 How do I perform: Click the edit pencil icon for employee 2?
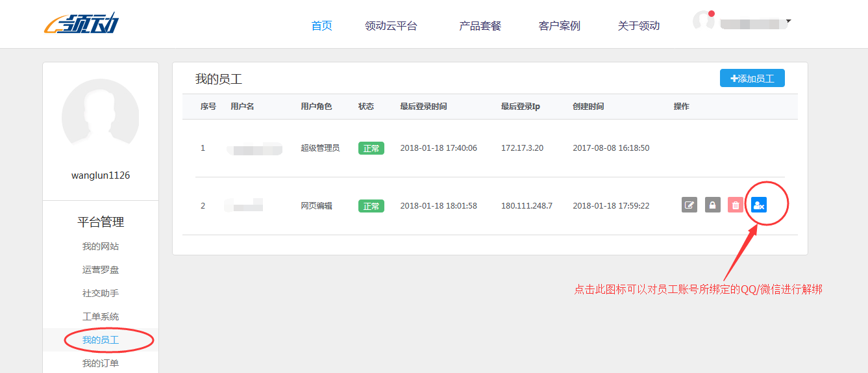click(689, 205)
